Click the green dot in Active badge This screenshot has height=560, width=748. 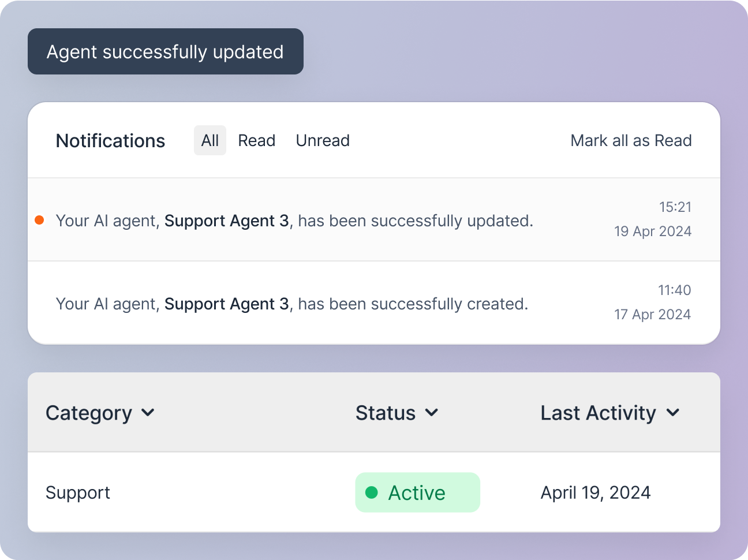(x=372, y=492)
